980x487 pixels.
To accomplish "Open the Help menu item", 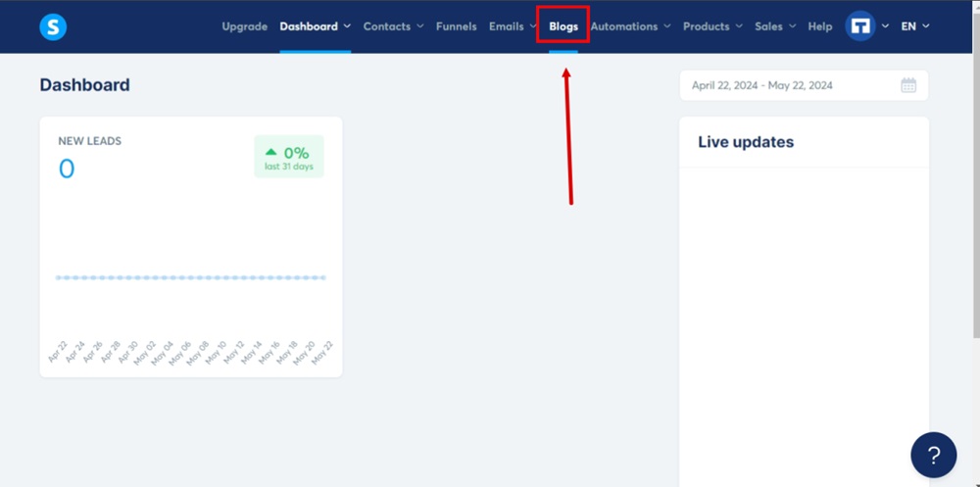I will 820,26.
